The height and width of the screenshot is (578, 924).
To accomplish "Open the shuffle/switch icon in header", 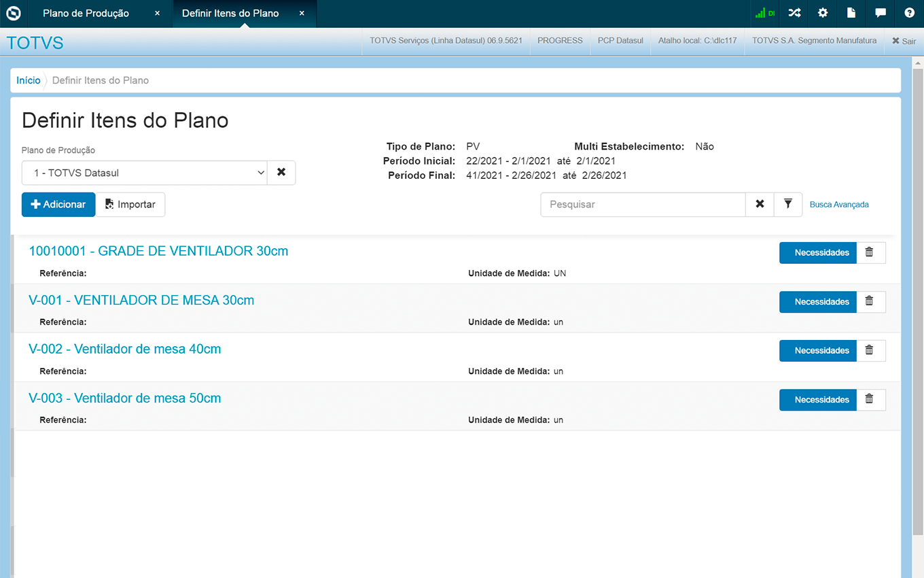I will tap(794, 13).
